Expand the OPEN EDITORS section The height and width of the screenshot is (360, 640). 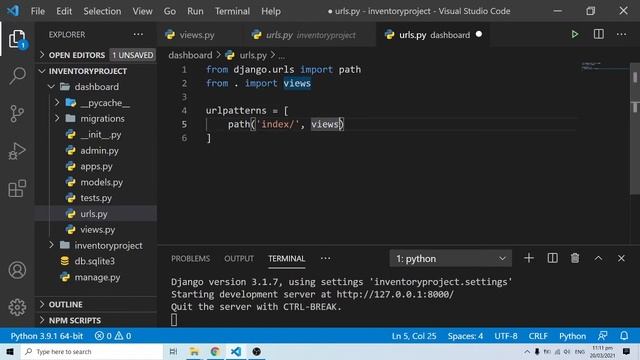(x=76, y=55)
